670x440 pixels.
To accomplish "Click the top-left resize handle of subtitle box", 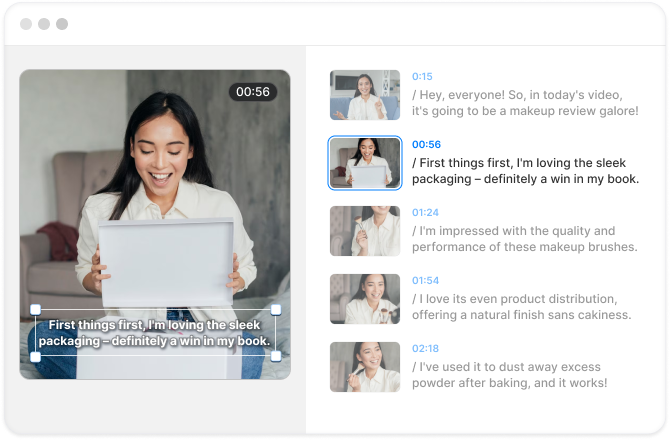I will tap(36, 309).
